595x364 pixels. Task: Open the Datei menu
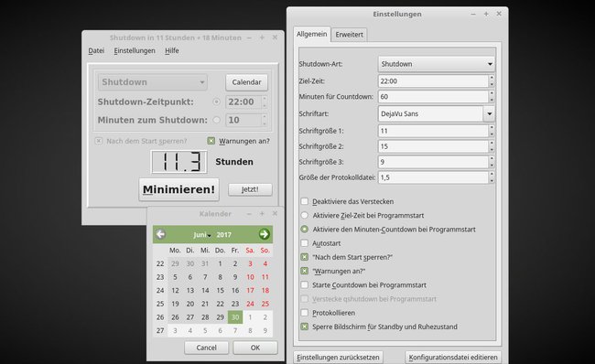96,50
